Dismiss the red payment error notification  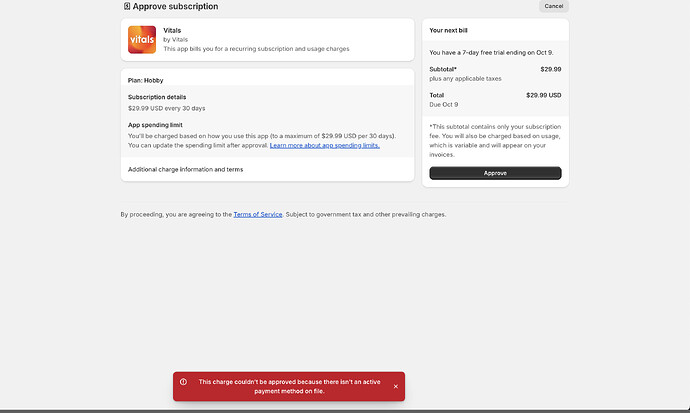click(396, 386)
